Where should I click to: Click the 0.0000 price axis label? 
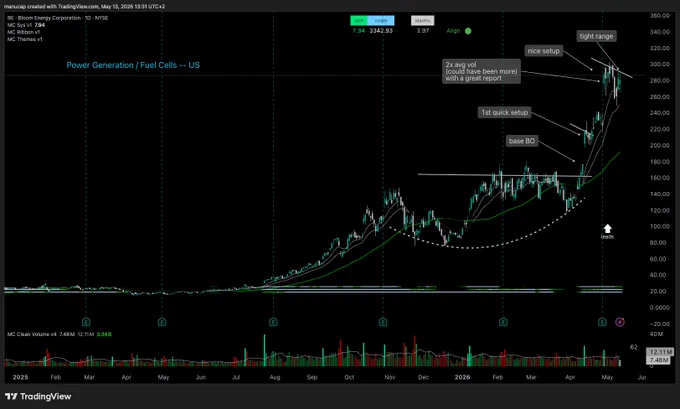point(660,308)
